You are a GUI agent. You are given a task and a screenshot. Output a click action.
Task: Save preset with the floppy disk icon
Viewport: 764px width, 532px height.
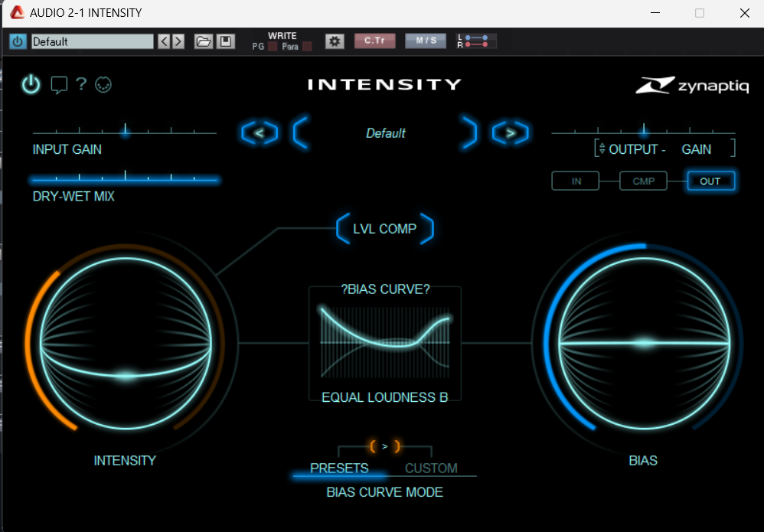pyautogui.click(x=226, y=41)
